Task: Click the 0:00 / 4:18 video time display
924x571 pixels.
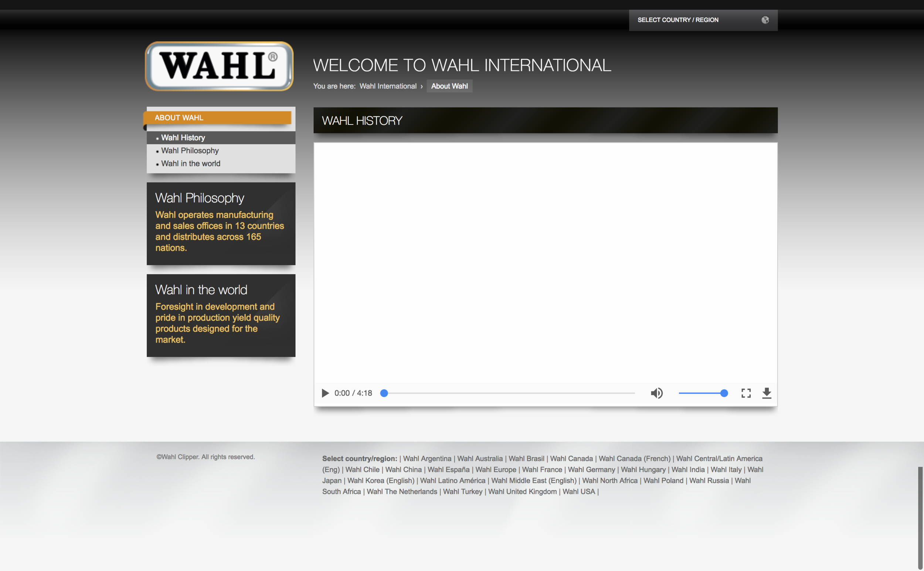Action: [353, 393]
